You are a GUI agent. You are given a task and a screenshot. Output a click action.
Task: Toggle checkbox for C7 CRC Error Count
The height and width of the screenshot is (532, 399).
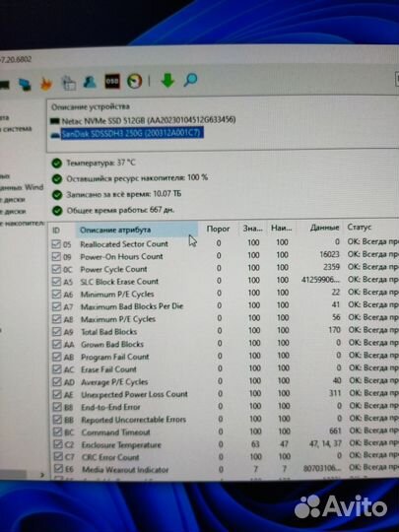tap(58, 457)
